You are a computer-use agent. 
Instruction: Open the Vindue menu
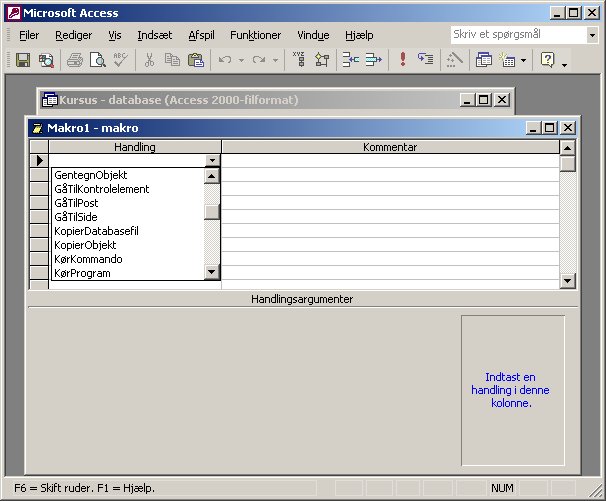tap(313, 35)
